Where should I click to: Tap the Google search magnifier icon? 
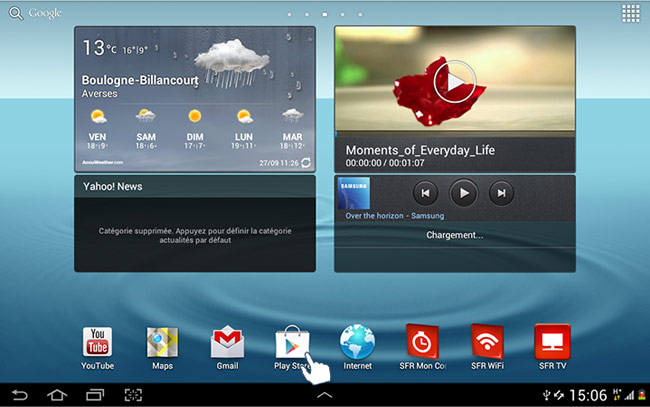pos(16,14)
